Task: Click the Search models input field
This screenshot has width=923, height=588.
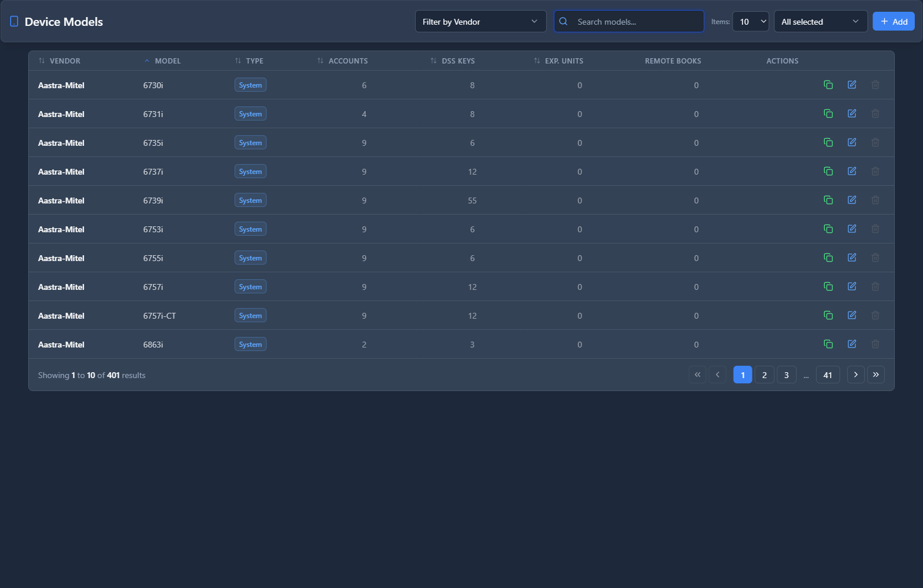Action: coord(635,22)
